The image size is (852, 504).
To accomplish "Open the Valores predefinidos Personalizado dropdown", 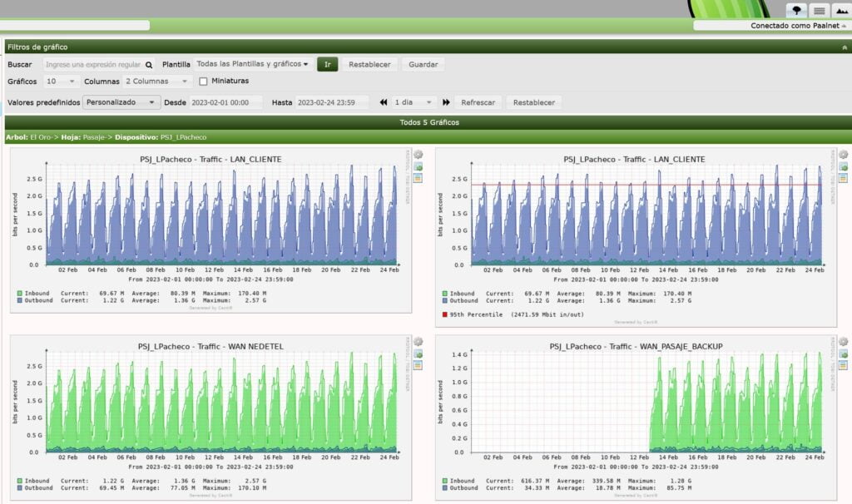I will pyautogui.click(x=121, y=102).
